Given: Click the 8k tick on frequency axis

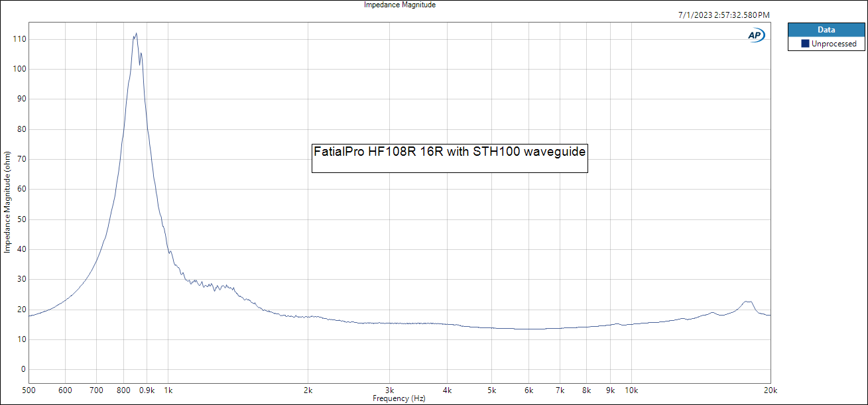Looking at the screenshot, I should (586, 390).
